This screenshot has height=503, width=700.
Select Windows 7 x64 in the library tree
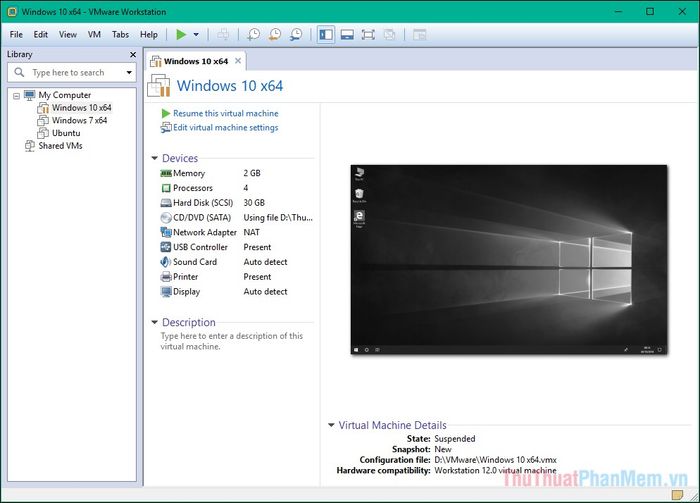[x=79, y=120]
